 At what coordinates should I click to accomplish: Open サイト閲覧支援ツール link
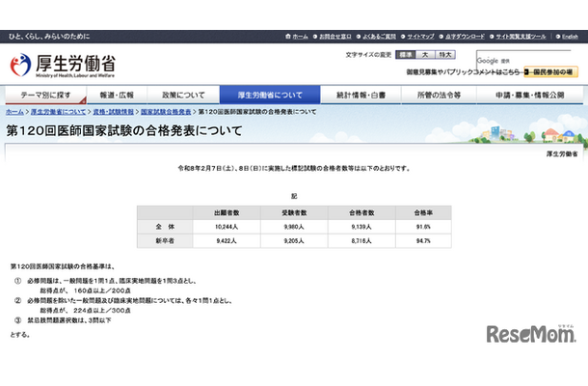[x=521, y=37]
